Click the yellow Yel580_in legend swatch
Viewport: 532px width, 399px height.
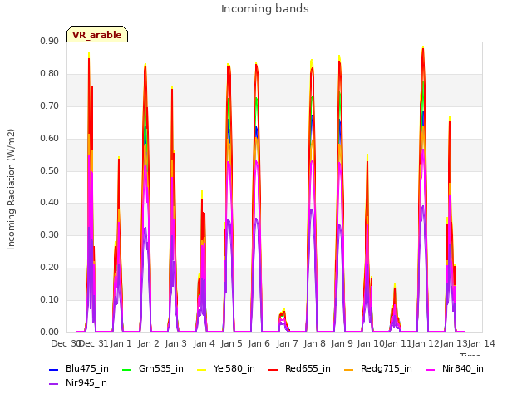202,369
